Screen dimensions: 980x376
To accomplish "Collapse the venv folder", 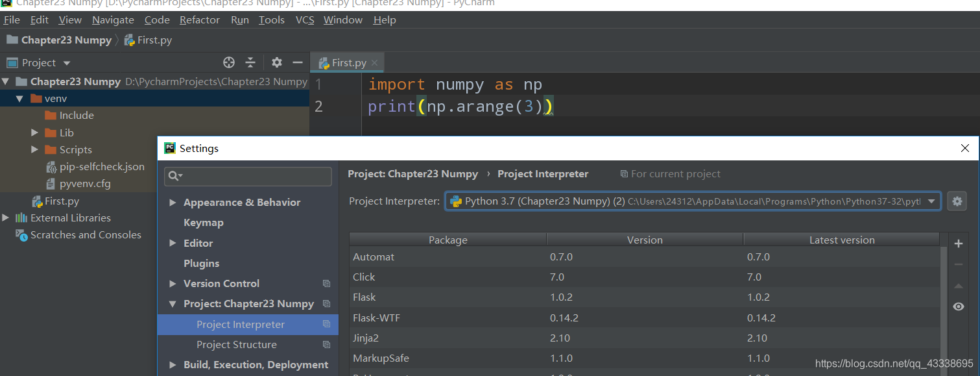I will (19, 99).
